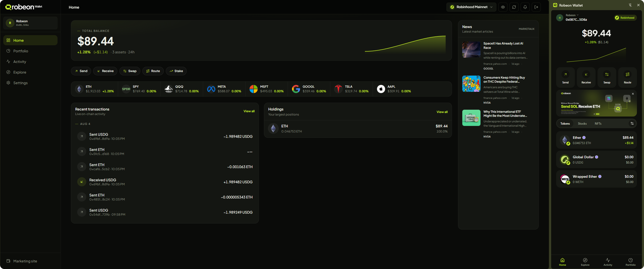Open notifications via the bell icon

tap(525, 7)
